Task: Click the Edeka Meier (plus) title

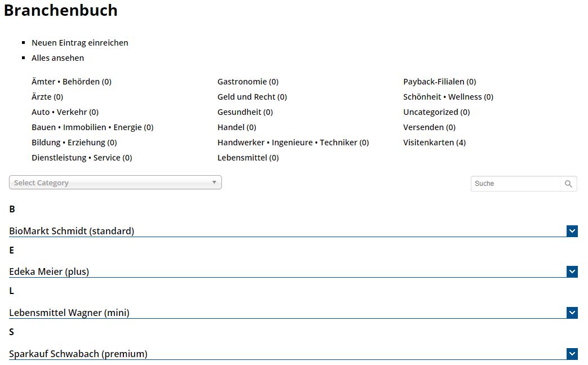Action: point(49,271)
